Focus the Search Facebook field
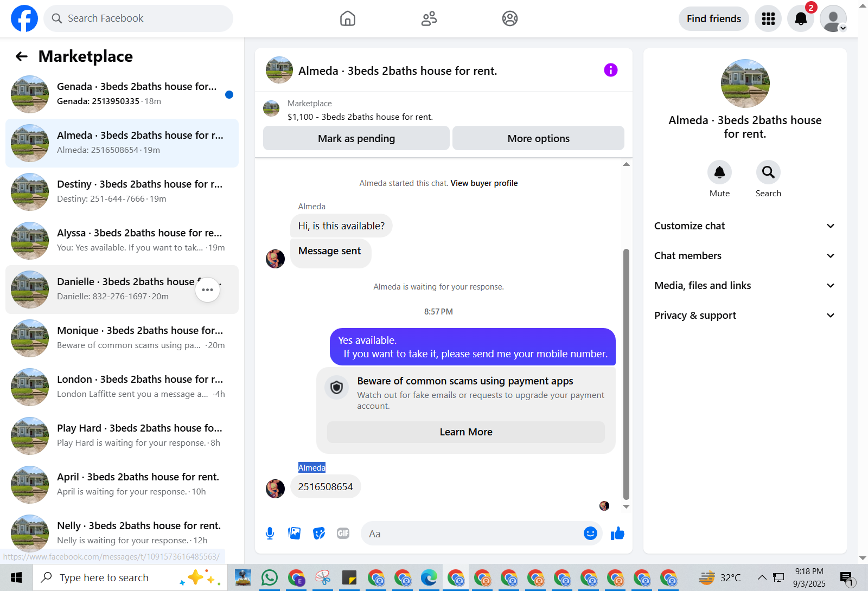The height and width of the screenshot is (591, 868). point(138,18)
